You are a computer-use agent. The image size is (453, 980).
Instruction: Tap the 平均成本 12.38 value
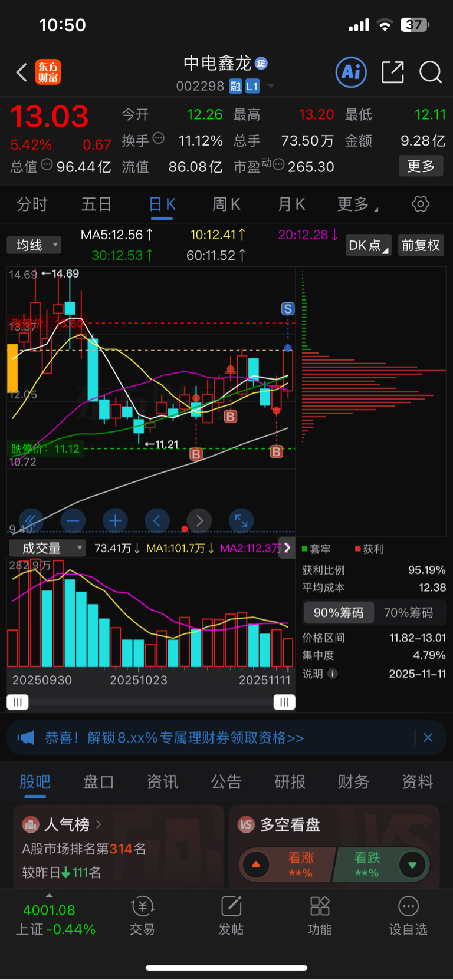432,588
